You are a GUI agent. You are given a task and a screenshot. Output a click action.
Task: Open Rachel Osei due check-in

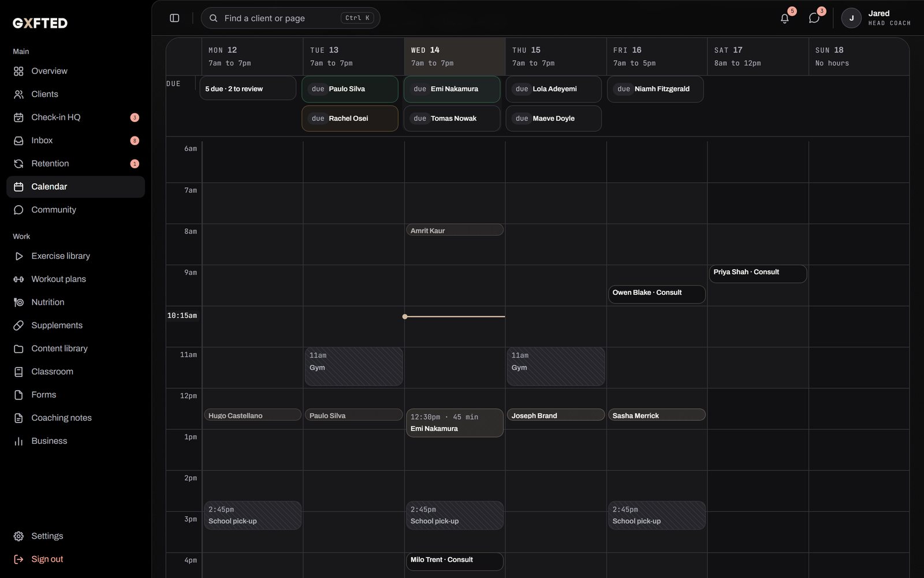[350, 118]
